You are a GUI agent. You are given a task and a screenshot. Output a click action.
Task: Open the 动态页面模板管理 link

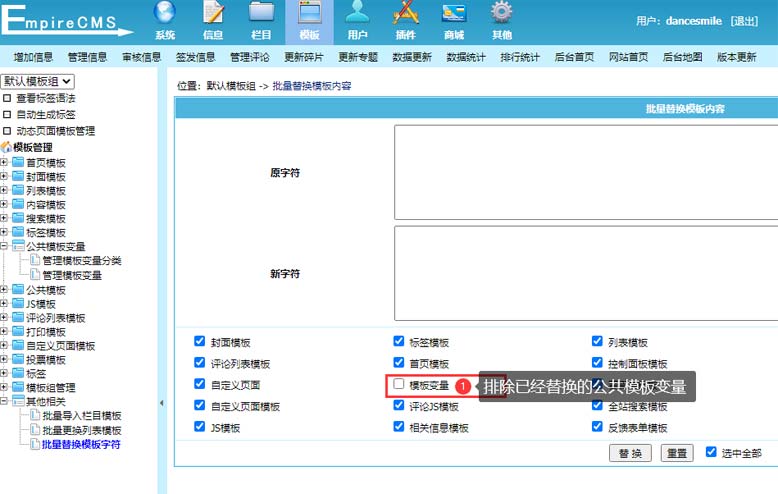click(55, 131)
